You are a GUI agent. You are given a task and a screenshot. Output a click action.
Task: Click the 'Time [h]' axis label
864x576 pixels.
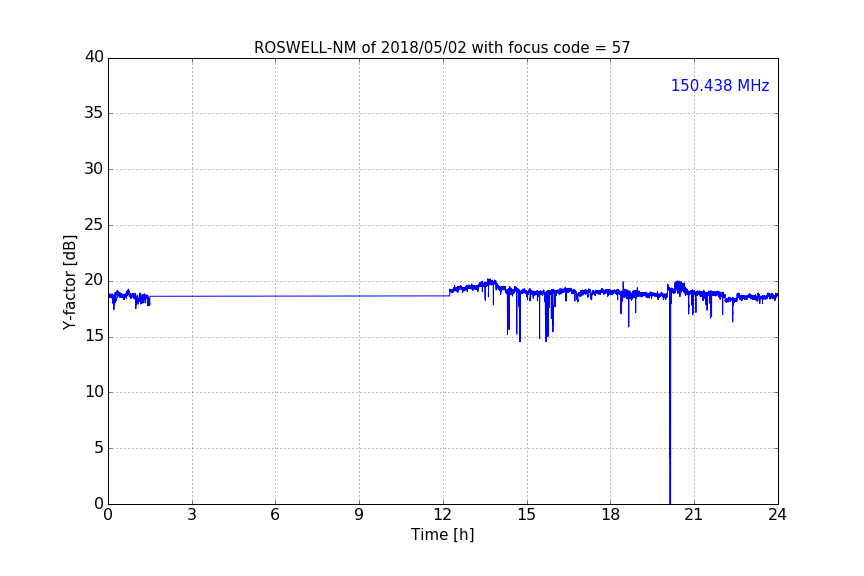click(x=442, y=534)
